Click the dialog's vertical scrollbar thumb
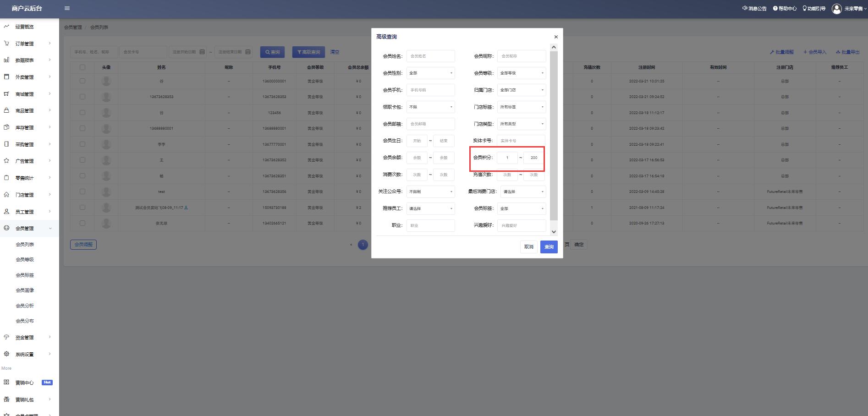 click(x=554, y=135)
